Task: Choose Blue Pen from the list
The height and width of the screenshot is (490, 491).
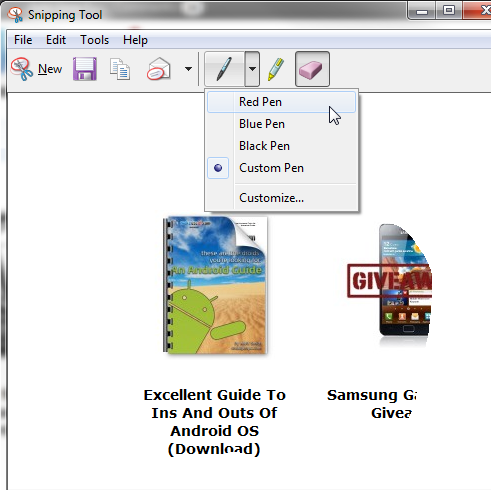Action: tap(281, 124)
